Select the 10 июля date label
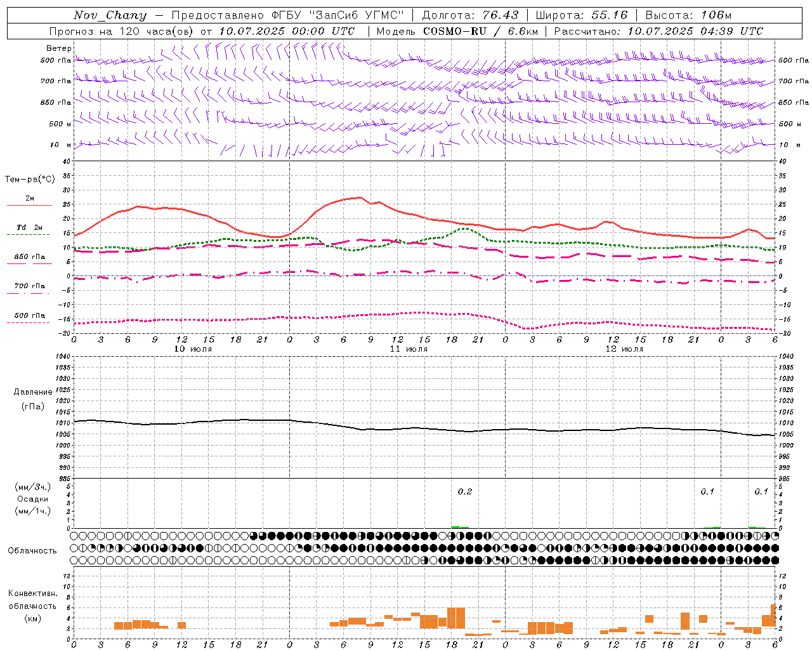812x650 pixels. tap(193, 349)
